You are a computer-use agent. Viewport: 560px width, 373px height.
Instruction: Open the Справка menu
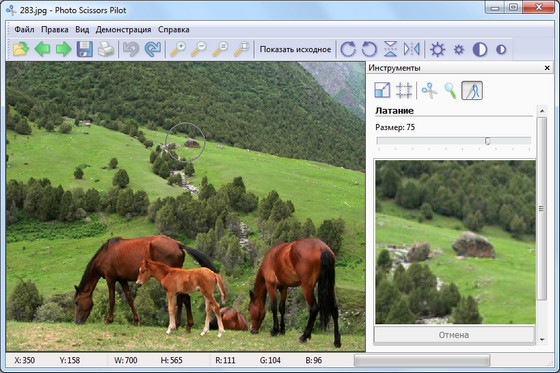(x=174, y=30)
